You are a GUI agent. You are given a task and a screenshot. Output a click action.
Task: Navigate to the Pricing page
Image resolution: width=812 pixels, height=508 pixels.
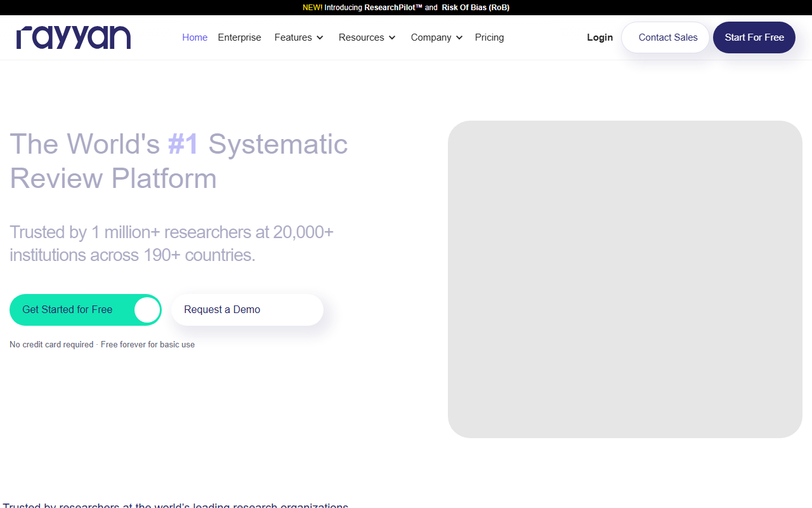[x=489, y=37]
